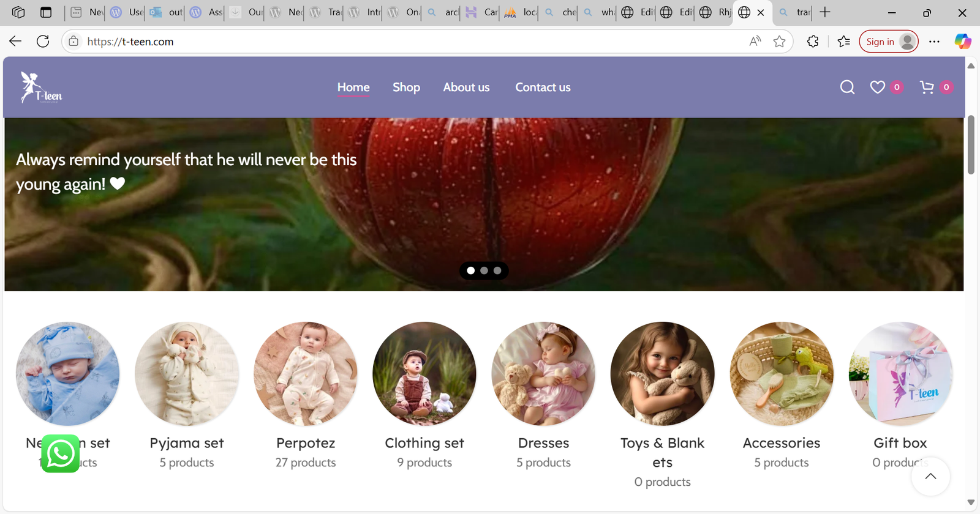
Task: Click the page vertical scrollbar thumb
Action: (x=971, y=144)
